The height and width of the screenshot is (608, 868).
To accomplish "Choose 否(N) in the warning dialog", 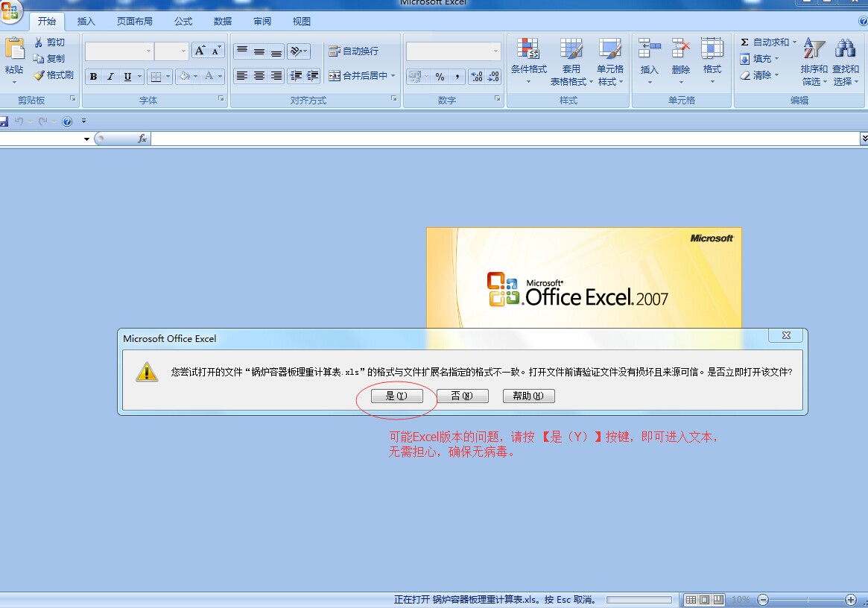I will click(x=462, y=396).
